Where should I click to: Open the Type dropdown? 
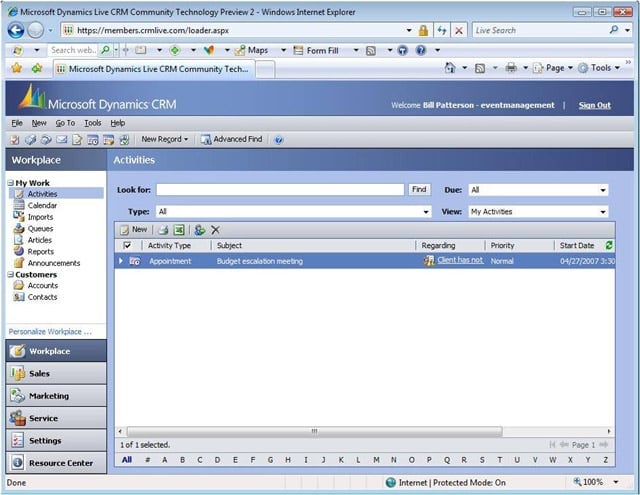pos(293,211)
